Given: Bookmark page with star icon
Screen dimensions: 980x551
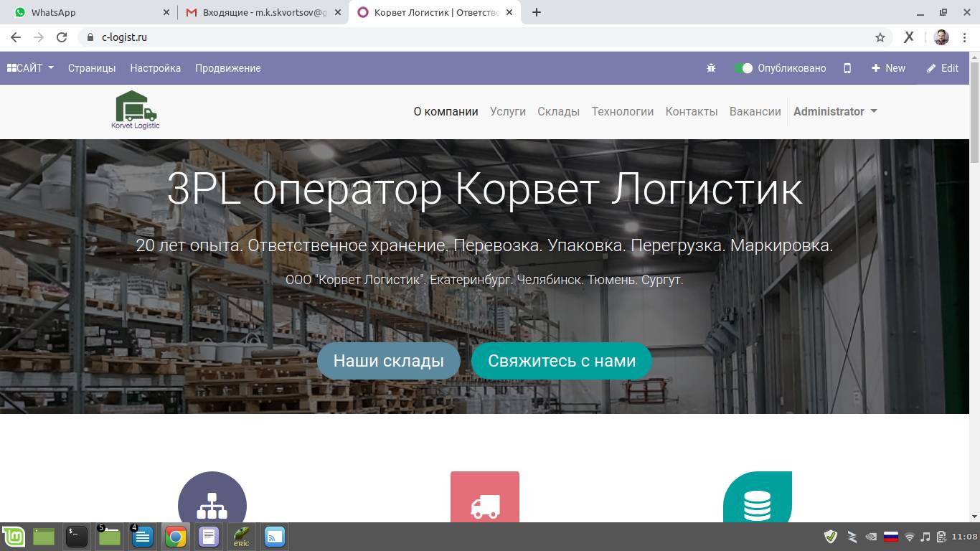Looking at the screenshot, I should click(x=880, y=37).
